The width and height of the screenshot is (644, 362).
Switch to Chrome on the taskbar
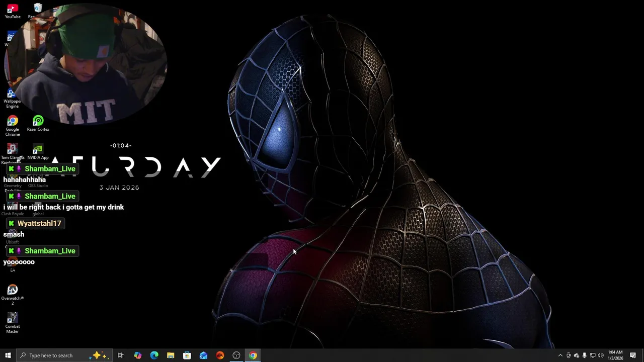pyautogui.click(x=253, y=355)
